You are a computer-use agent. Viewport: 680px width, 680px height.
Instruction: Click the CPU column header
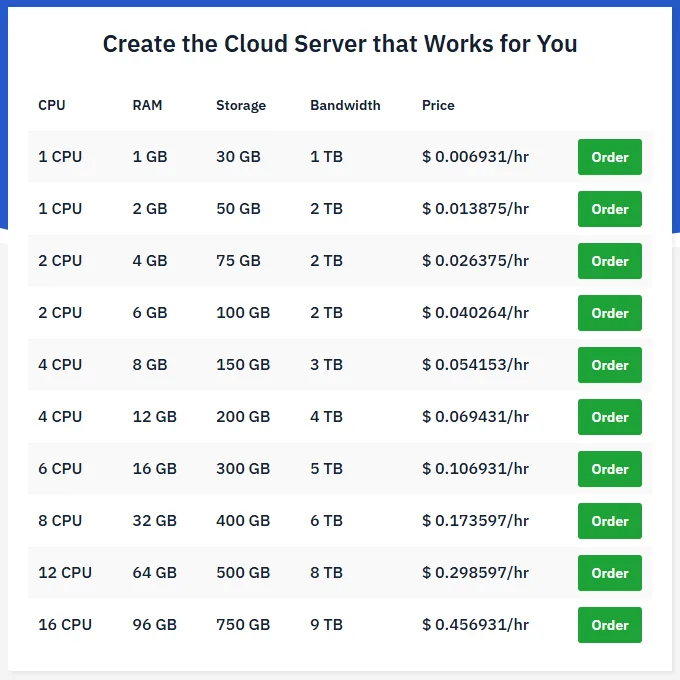point(52,105)
